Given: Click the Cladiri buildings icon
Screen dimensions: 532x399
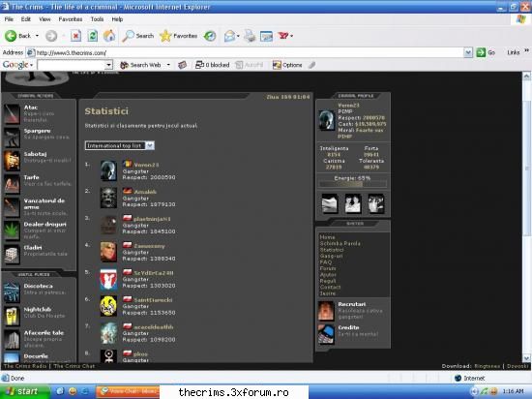Looking at the screenshot, I should (x=12, y=255).
